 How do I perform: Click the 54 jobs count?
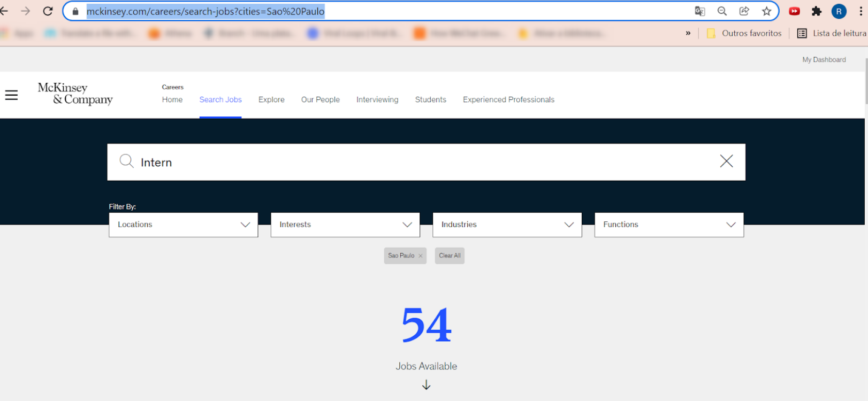(427, 325)
